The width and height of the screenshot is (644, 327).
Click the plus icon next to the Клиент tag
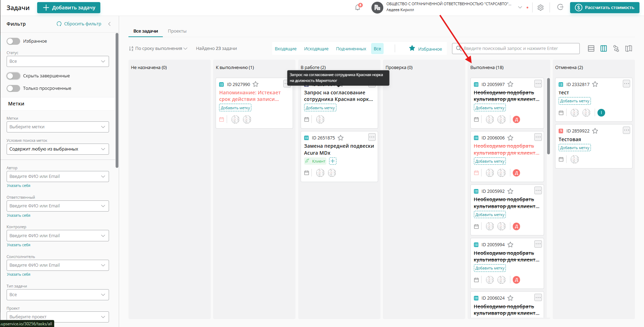(333, 161)
